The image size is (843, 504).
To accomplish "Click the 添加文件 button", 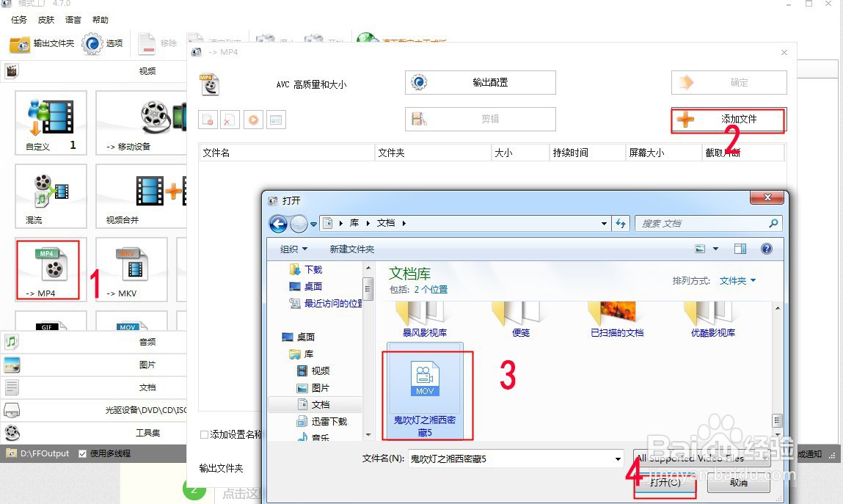I will [x=727, y=120].
